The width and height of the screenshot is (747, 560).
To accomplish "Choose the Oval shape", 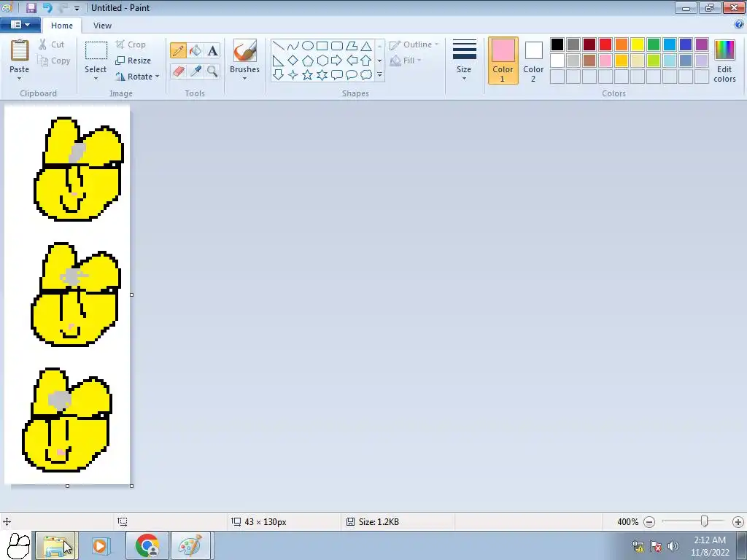I will (x=308, y=46).
